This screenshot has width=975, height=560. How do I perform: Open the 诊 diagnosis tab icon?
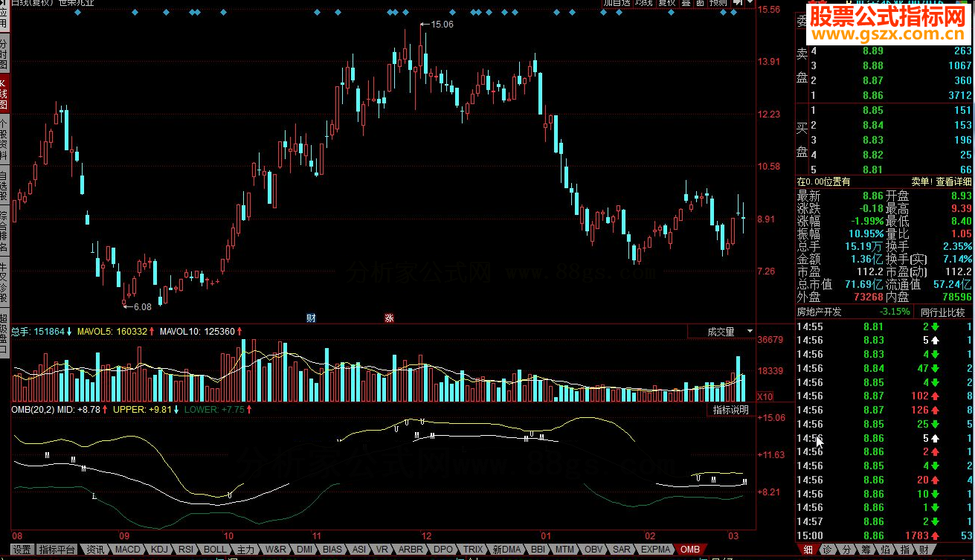click(826, 550)
